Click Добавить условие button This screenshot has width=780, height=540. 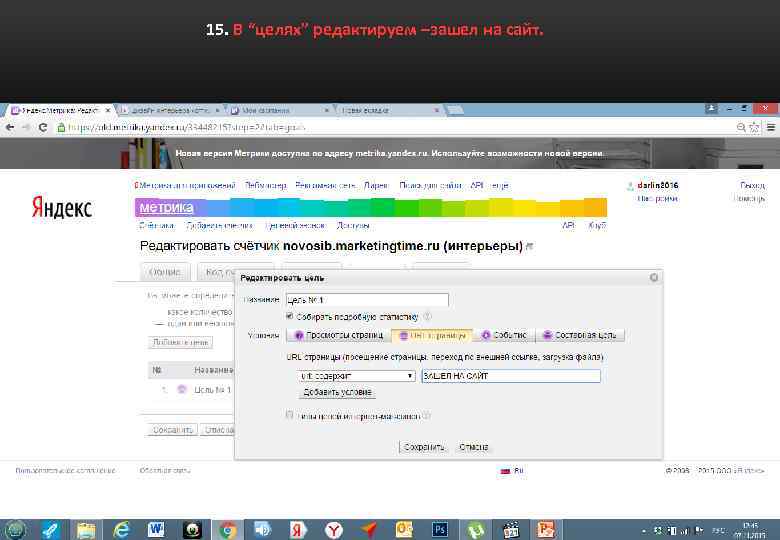[337, 392]
